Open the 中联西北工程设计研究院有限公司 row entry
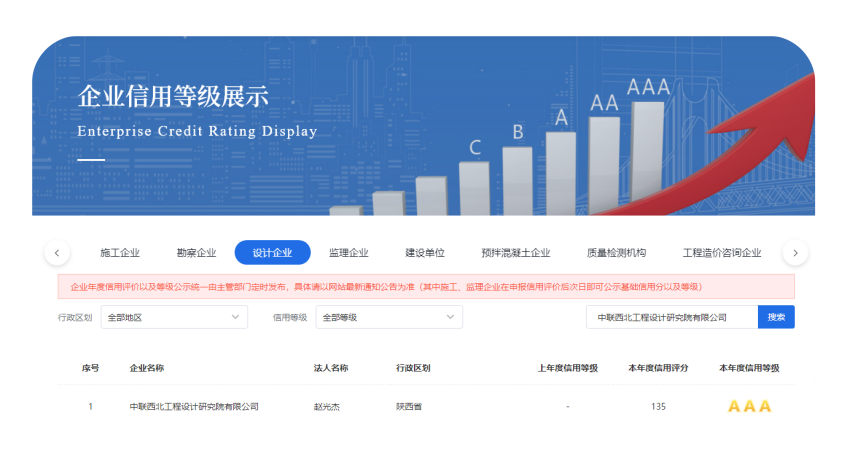The image size is (847, 452). click(x=194, y=407)
